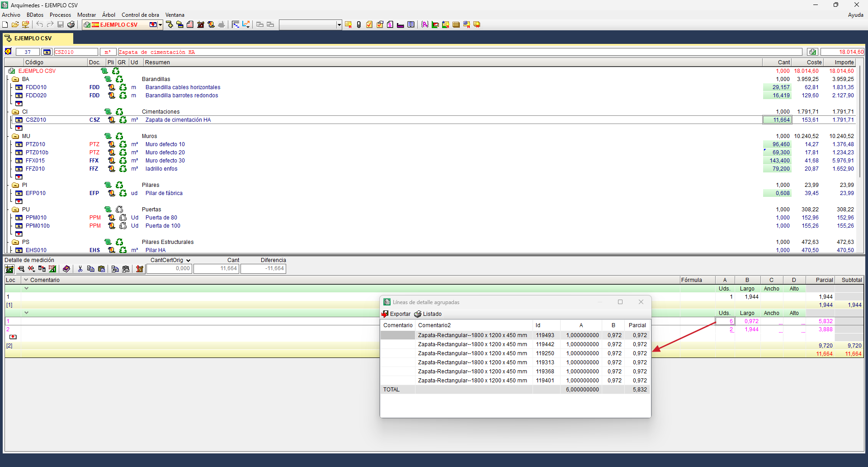Click the Resumen column header
This screenshot has height=467, width=868.
453,62
